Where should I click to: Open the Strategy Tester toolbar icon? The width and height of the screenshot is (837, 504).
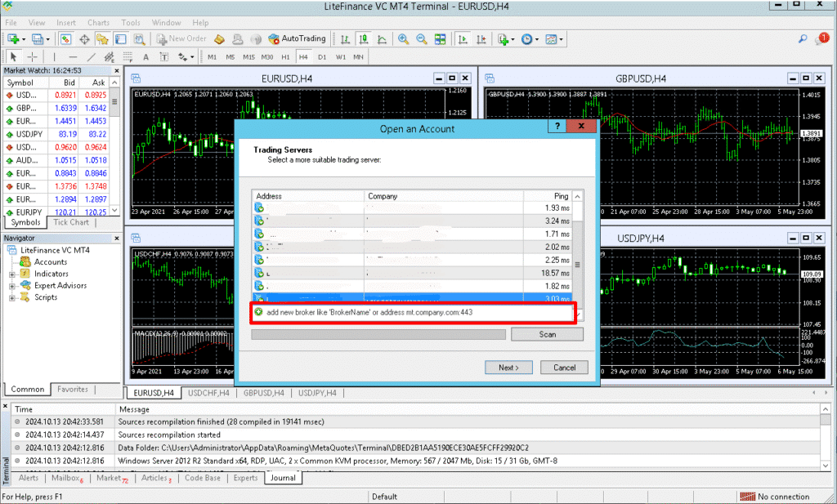point(139,39)
